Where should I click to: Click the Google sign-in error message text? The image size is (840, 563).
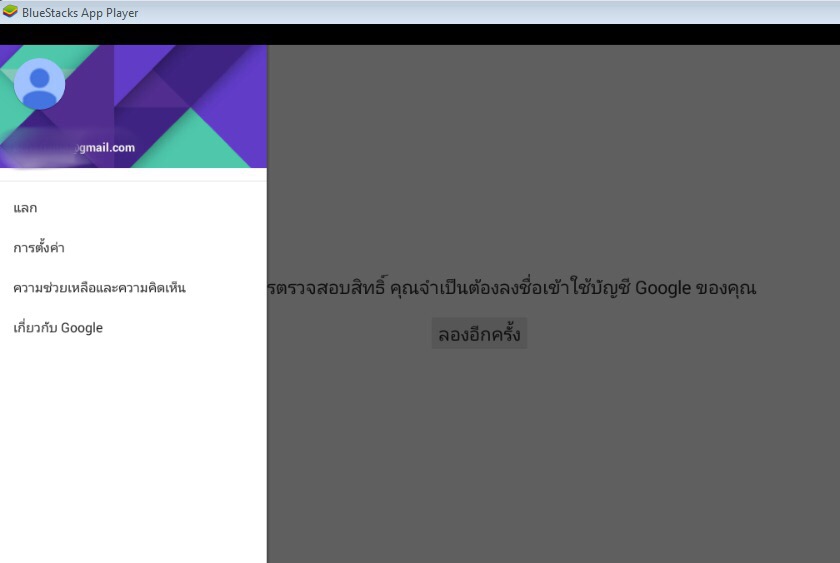pos(512,288)
